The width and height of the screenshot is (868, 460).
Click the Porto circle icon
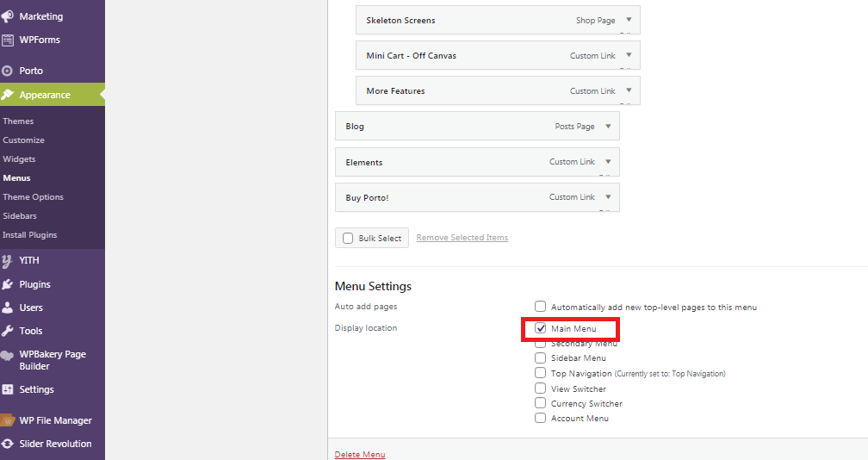tap(7, 71)
